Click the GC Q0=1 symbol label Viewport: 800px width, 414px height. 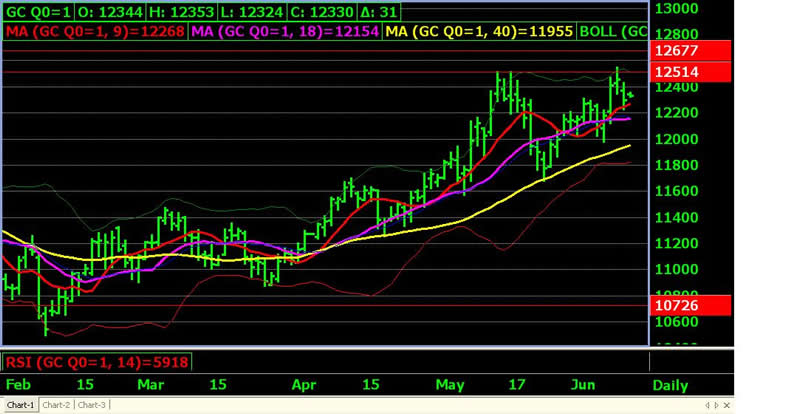pyautogui.click(x=38, y=13)
